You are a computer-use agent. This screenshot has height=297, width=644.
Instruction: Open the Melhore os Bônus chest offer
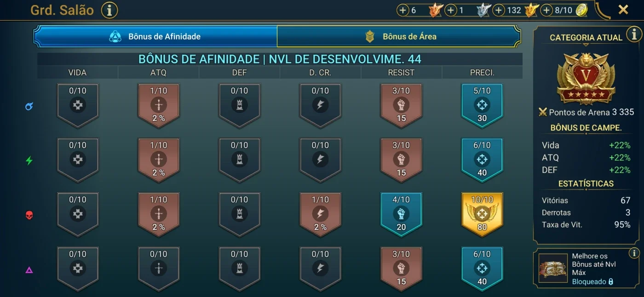click(x=553, y=268)
